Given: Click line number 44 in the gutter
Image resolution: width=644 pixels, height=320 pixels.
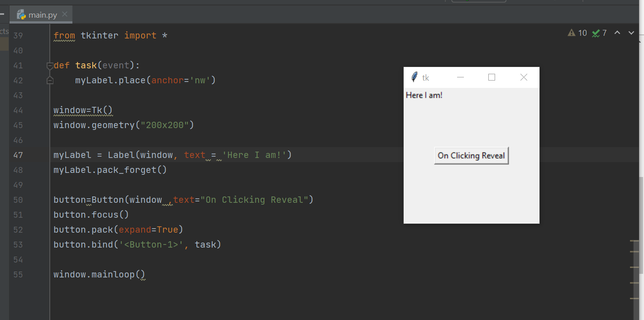Looking at the screenshot, I should click(x=18, y=110).
